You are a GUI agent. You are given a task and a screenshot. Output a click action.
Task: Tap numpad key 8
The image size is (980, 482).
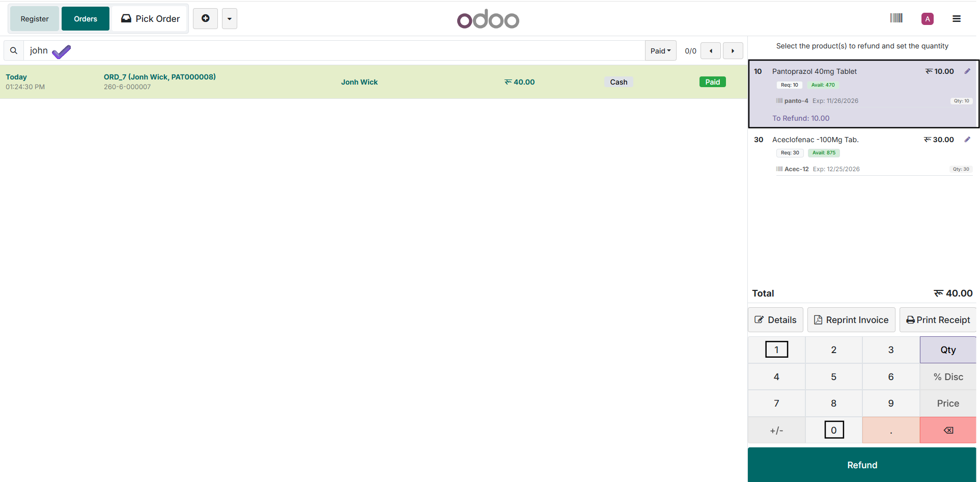coord(833,404)
